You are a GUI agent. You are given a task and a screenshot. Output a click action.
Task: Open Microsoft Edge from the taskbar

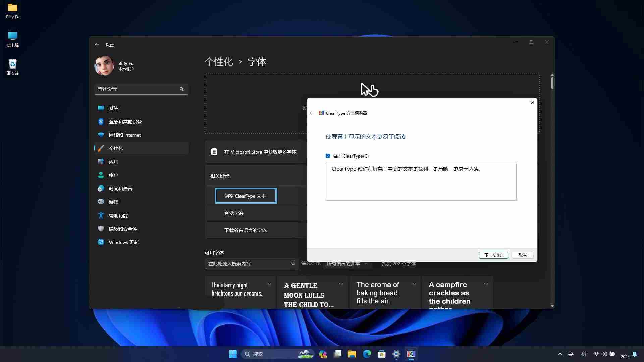click(367, 354)
